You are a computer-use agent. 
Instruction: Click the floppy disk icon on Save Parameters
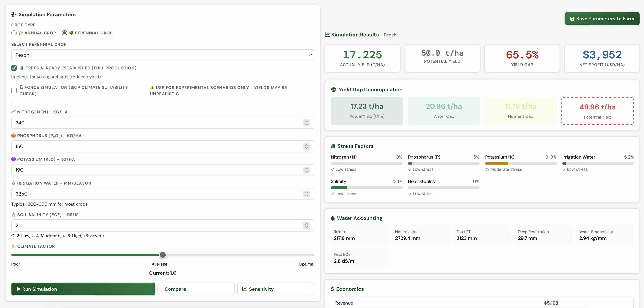point(572,19)
